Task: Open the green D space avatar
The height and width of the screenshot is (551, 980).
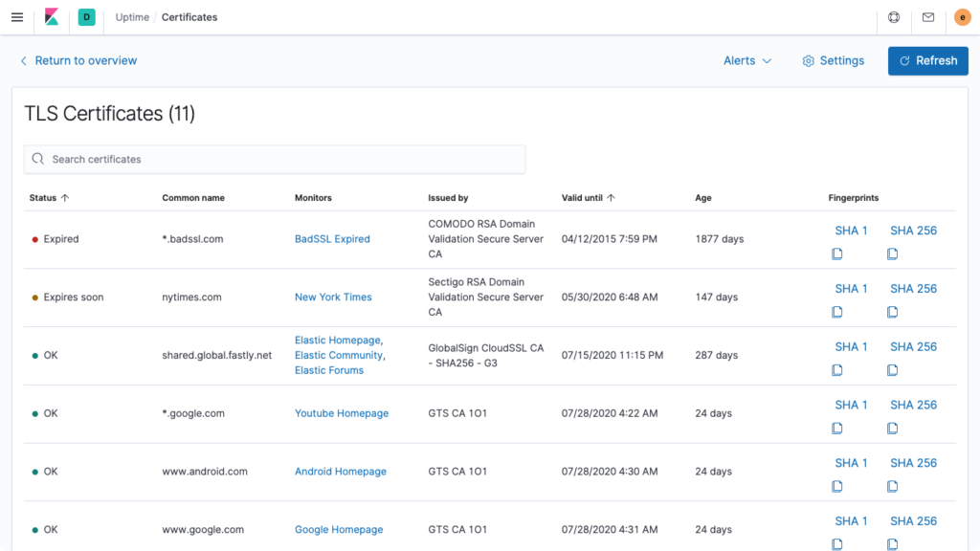Action: [87, 17]
